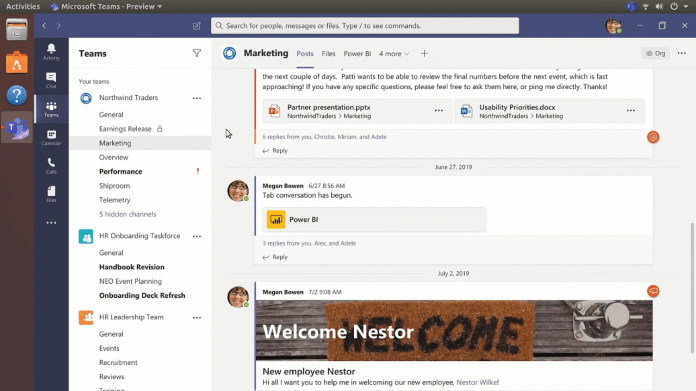Click Marketing channel header logo
The width and height of the screenshot is (696, 391).
pyautogui.click(x=229, y=53)
